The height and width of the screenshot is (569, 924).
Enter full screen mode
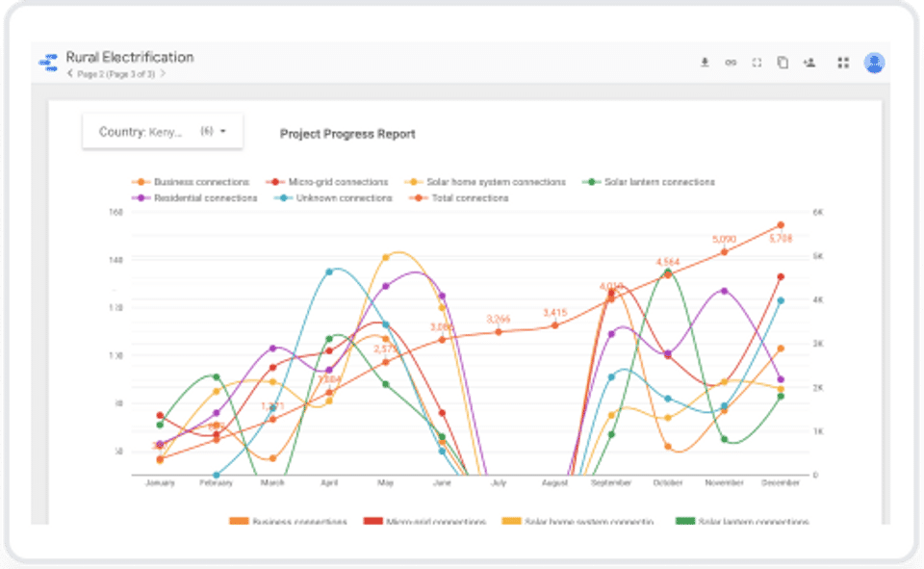757,63
